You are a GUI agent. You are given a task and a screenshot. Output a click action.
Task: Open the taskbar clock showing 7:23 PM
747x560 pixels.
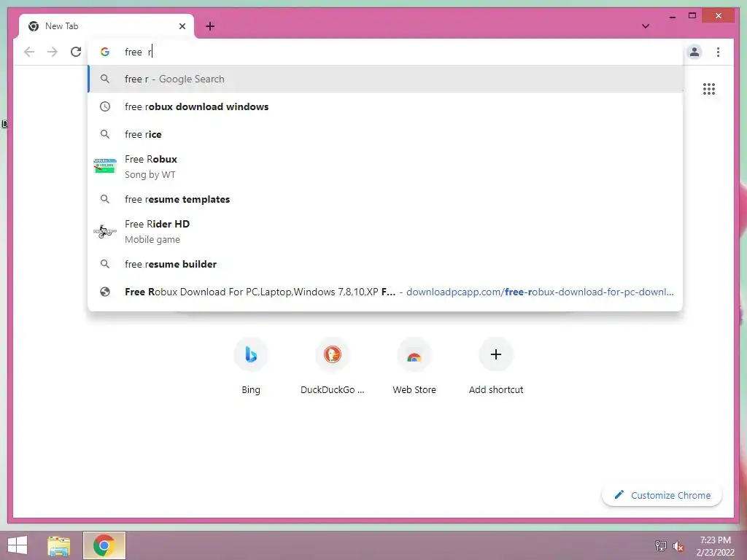(715, 545)
